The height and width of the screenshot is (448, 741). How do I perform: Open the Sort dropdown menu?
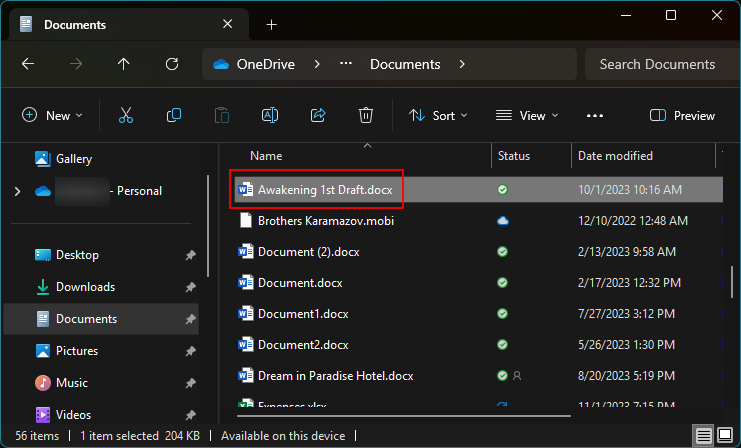(x=438, y=116)
